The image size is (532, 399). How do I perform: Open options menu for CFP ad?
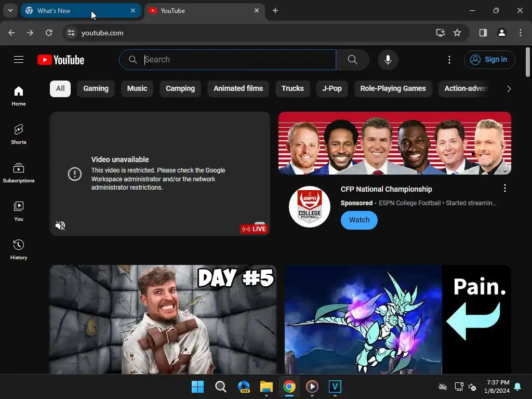click(x=505, y=188)
